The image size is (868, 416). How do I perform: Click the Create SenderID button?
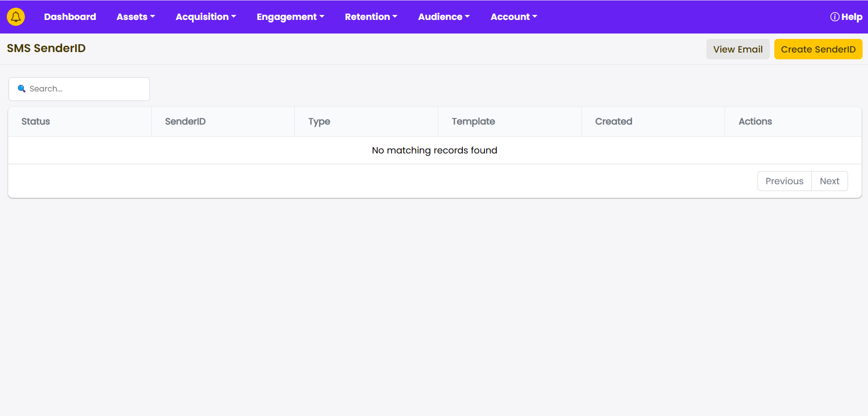point(818,49)
